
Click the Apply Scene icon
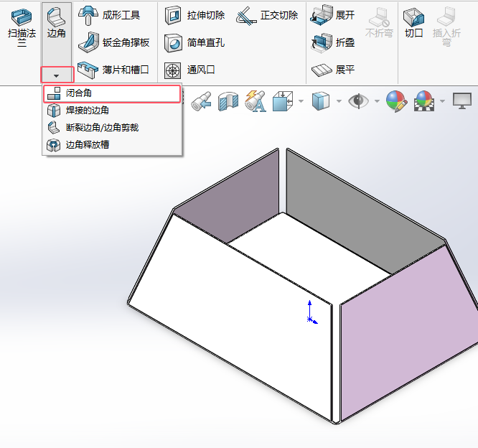[424, 101]
